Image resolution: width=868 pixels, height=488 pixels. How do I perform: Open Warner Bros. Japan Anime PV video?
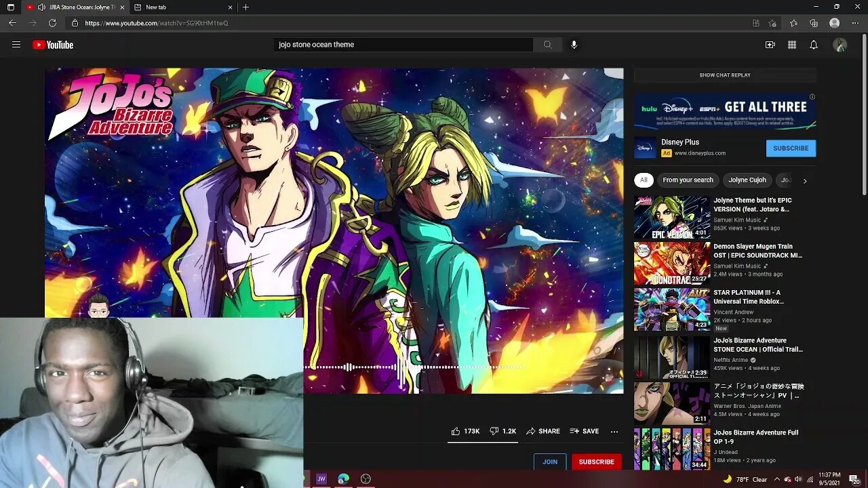[725, 403]
